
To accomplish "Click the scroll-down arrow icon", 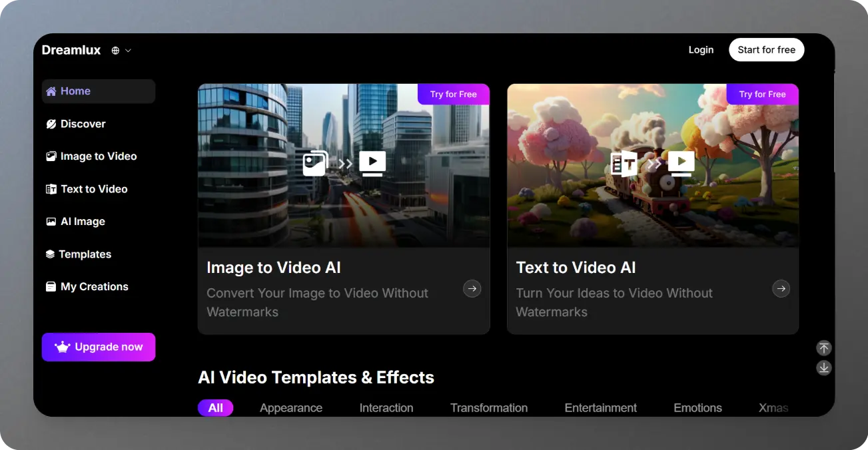I will [x=824, y=367].
